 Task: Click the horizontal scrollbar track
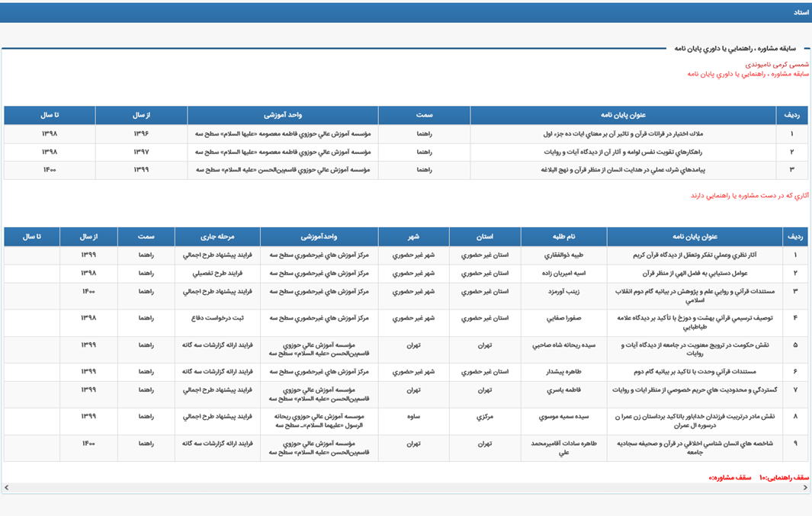[x=404, y=488]
